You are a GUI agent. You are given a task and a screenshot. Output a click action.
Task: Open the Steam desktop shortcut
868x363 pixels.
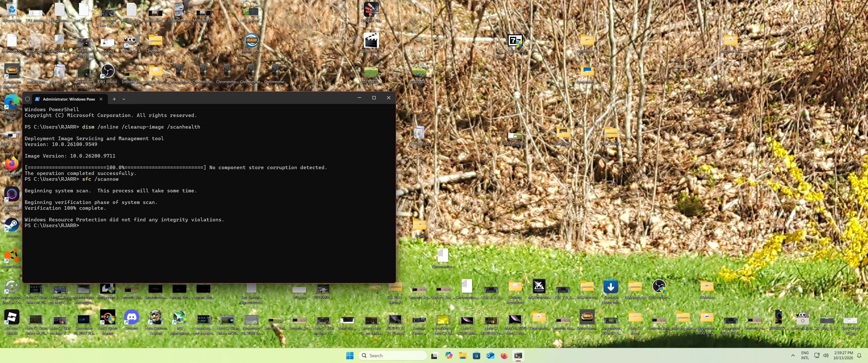[12, 228]
